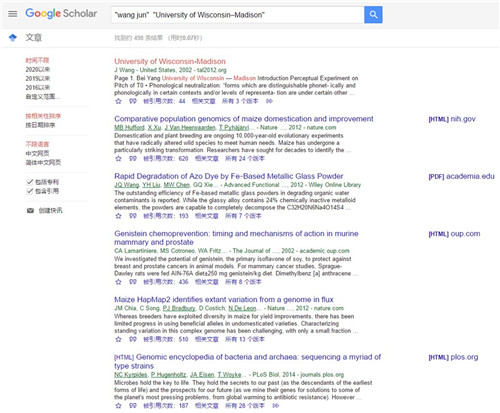Show all 8 versions of Genistein article
The width and height of the screenshot is (500, 413).
point(243,282)
